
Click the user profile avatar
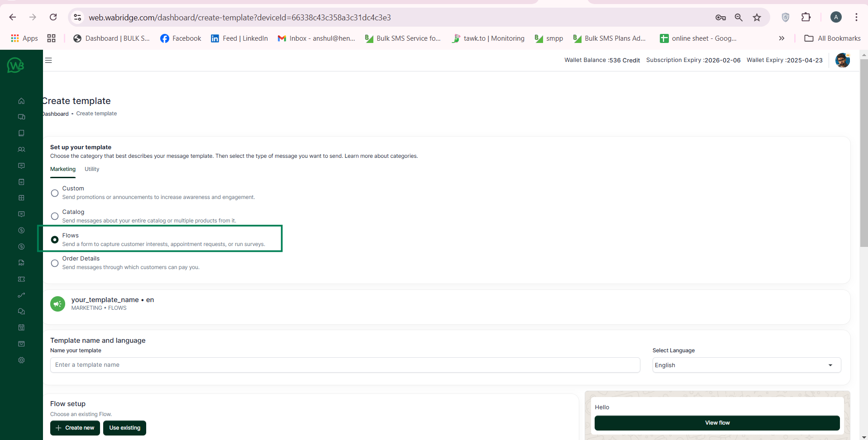click(842, 60)
